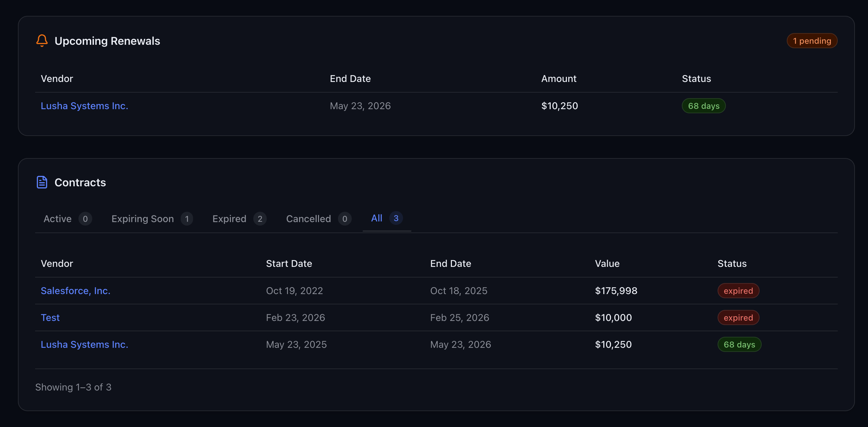Click the count badge on Expired tab
The image size is (868, 427).
coord(260,219)
